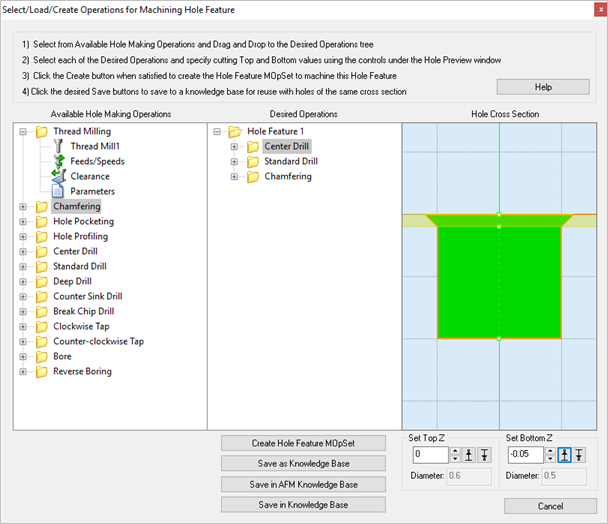Image resolution: width=608 pixels, height=524 pixels.
Task: Increase Set Top Z with up arrow
Action: (455, 451)
